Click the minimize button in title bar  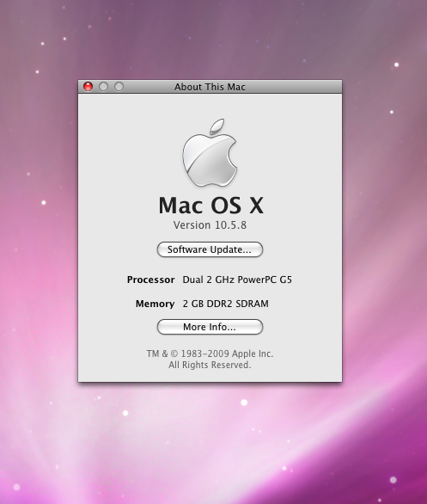[x=103, y=87]
